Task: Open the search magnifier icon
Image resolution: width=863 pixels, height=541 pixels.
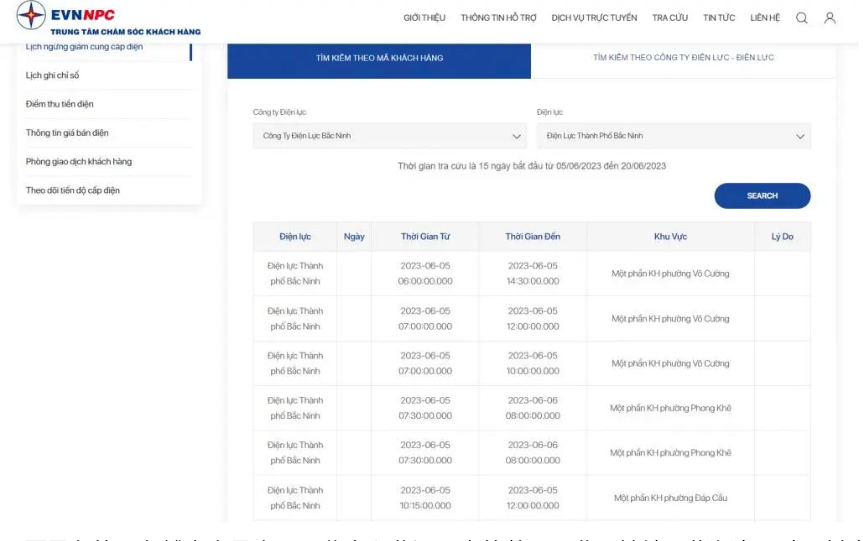Action: (801, 18)
